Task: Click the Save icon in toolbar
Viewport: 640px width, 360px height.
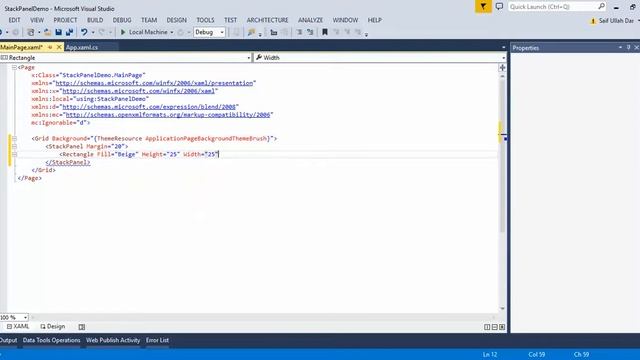Action: (x=58, y=32)
